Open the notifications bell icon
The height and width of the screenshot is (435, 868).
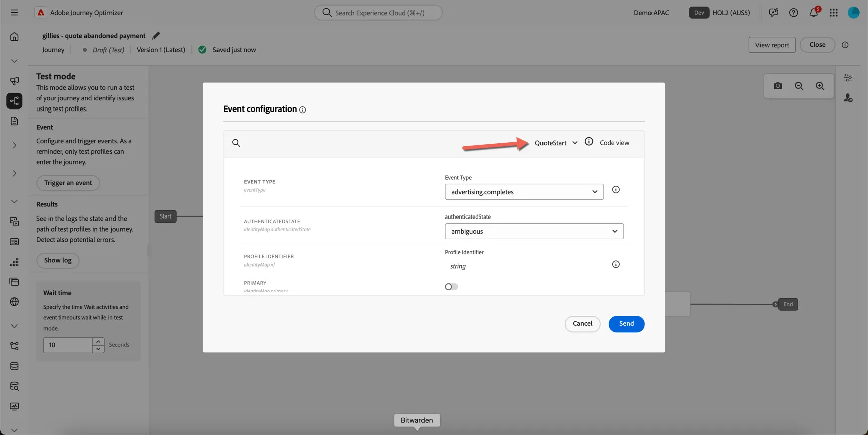tap(813, 13)
